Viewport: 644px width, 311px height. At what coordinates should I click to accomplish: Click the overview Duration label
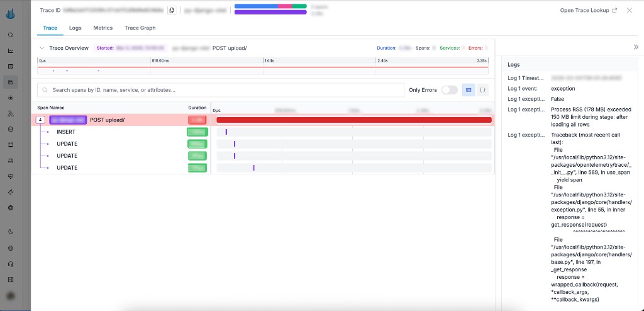coord(387,48)
